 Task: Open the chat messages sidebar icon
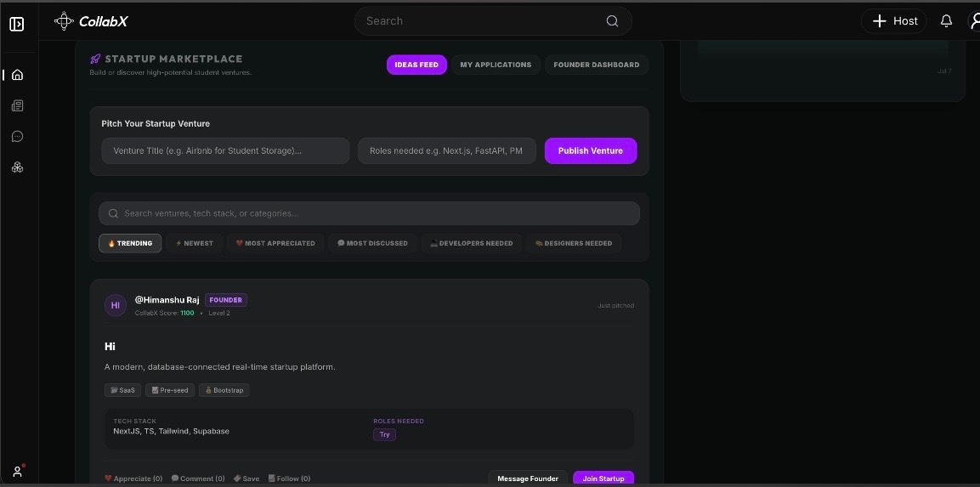tap(18, 136)
